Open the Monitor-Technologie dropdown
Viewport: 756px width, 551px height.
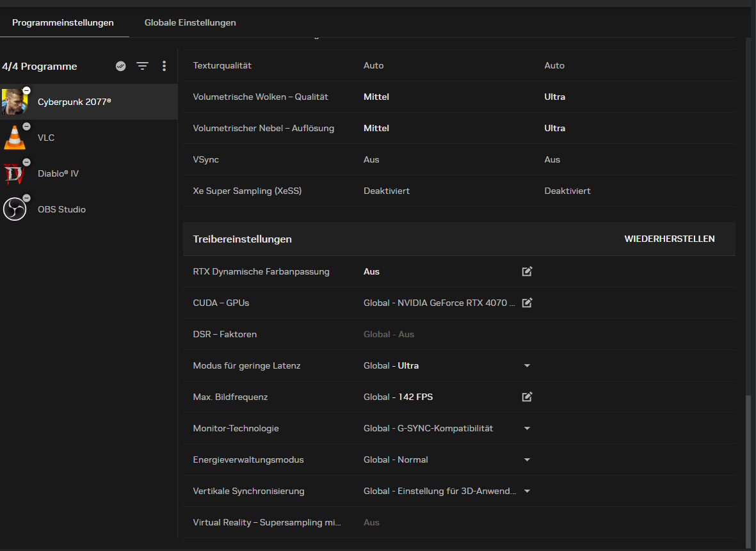point(527,429)
